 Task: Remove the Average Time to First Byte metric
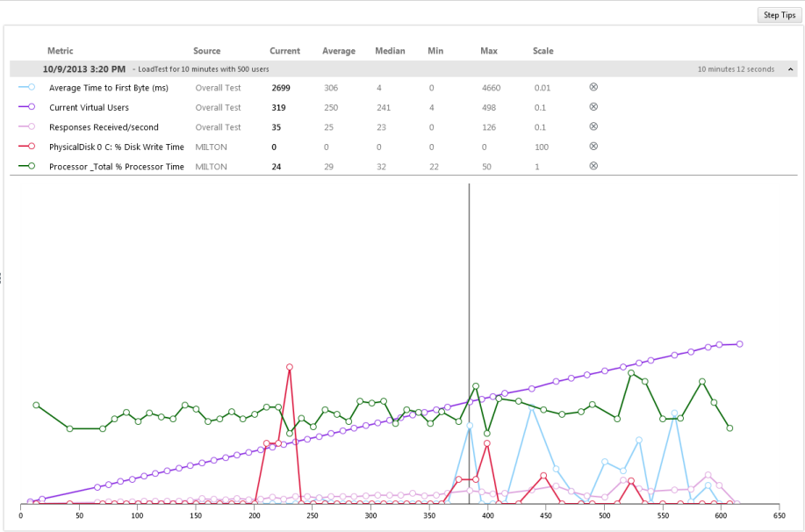pyautogui.click(x=593, y=87)
